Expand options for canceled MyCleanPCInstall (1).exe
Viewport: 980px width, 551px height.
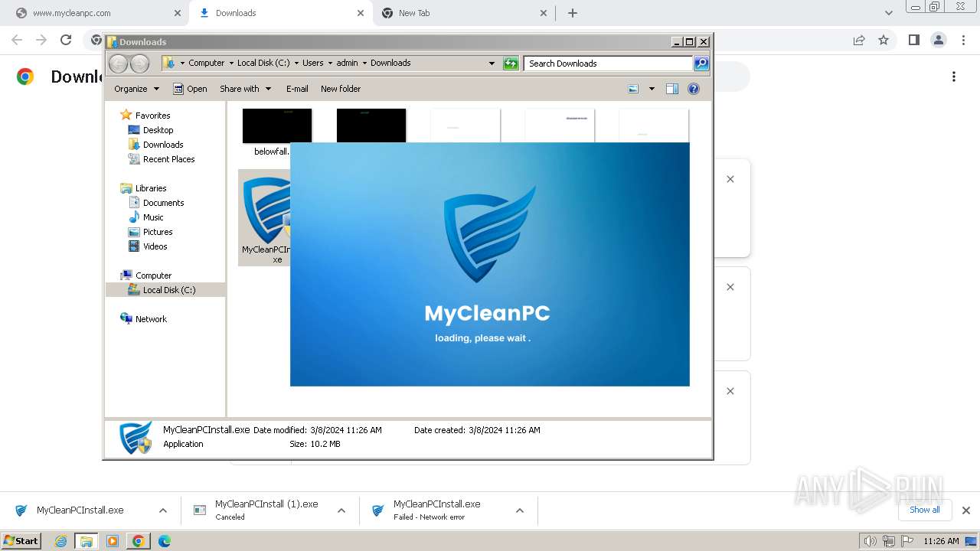pyautogui.click(x=341, y=510)
